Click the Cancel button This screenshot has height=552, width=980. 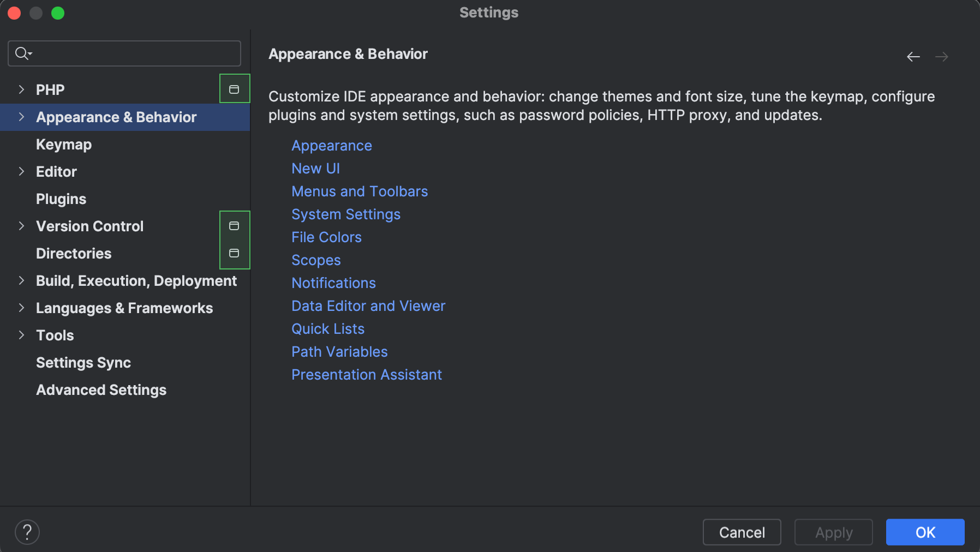coord(742,532)
